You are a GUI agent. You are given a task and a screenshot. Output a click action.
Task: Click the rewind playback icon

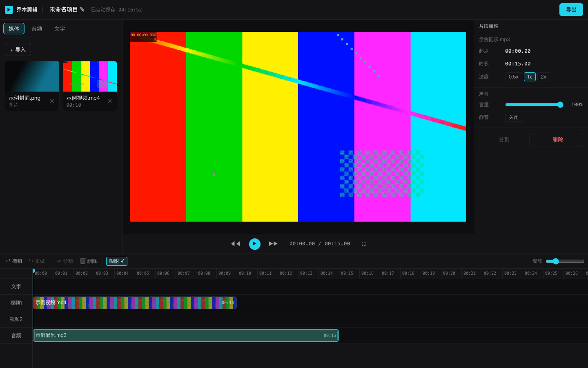coord(236,244)
